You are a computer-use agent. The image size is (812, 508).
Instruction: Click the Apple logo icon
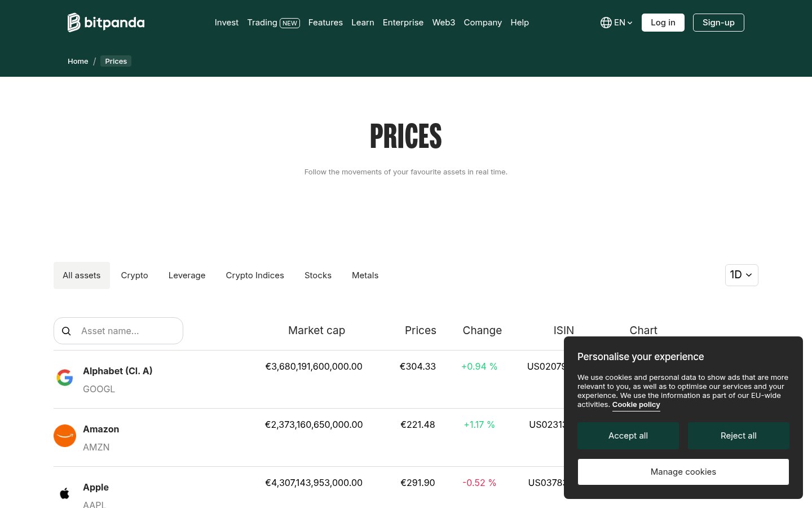65,494
